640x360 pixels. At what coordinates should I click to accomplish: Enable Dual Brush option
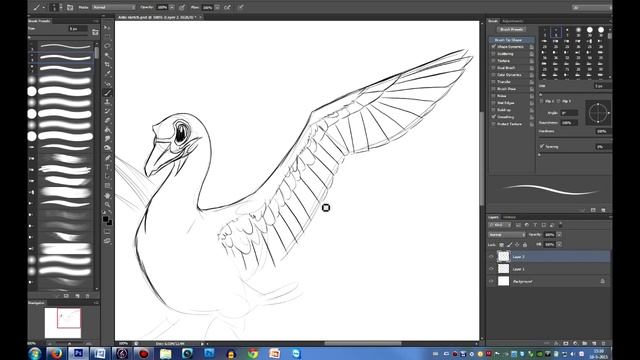pos(493,68)
